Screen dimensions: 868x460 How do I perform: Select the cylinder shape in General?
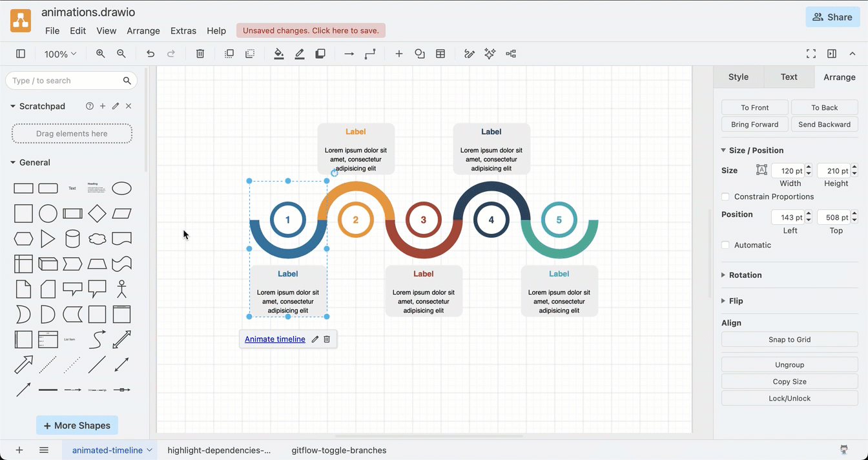[x=72, y=238]
